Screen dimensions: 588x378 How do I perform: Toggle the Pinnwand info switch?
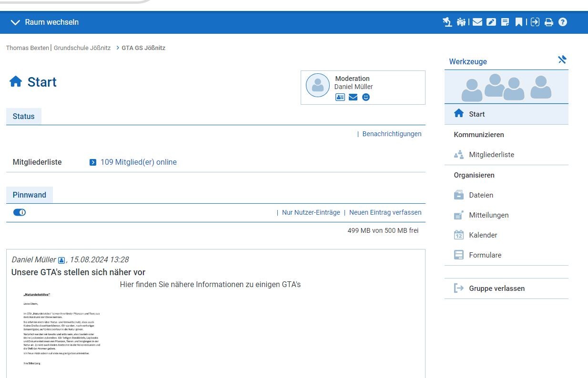coord(20,212)
